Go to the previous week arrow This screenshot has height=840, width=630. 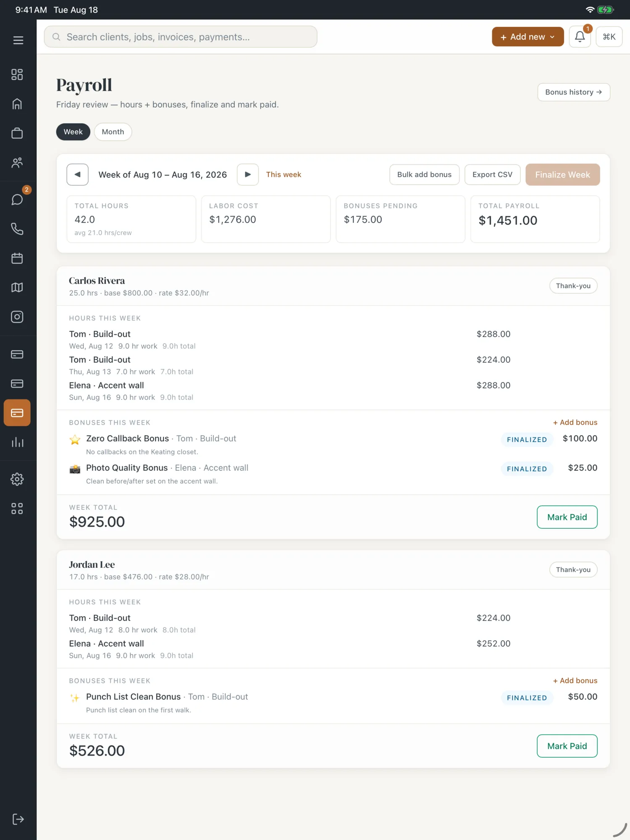click(78, 175)
